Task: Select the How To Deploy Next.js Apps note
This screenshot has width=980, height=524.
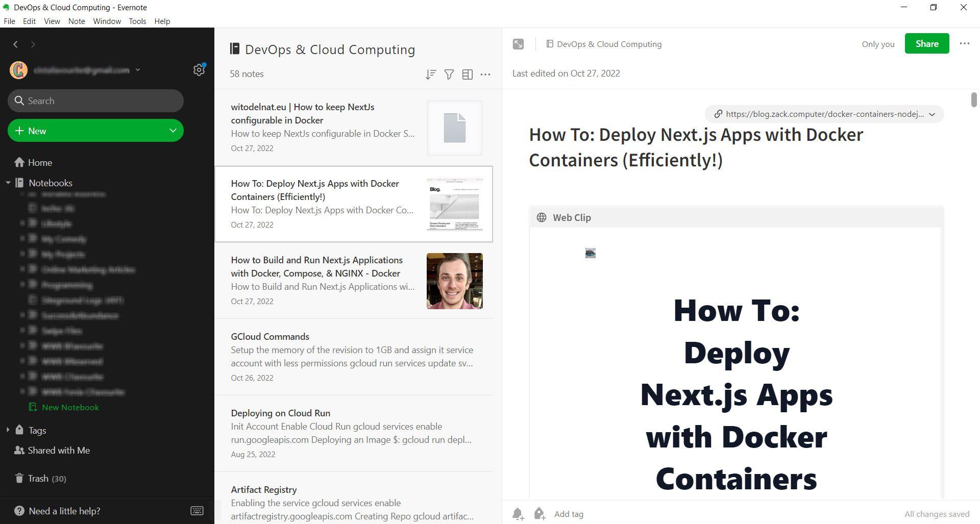Action: pyautogui.click(x=354, y=204)
